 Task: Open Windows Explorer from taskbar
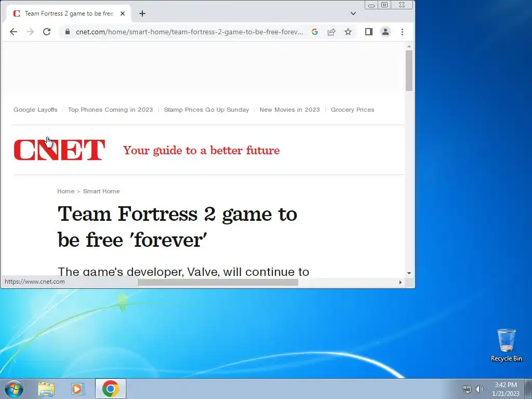(x=46, y=389)
